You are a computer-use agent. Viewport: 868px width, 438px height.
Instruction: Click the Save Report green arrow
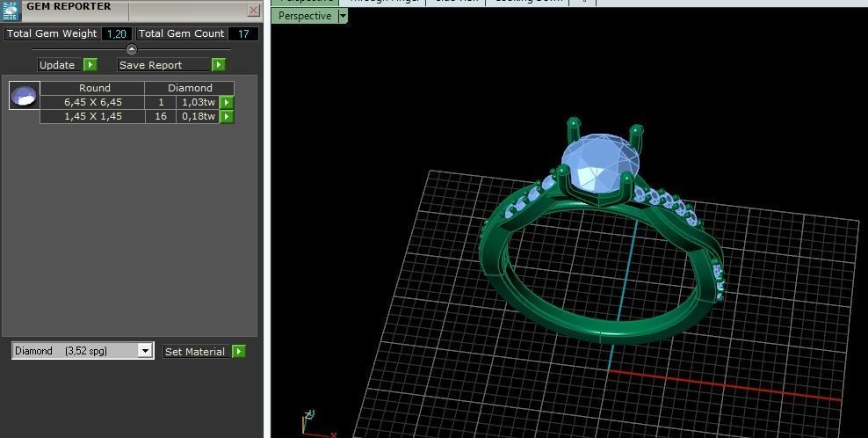(x=219, y=65)
